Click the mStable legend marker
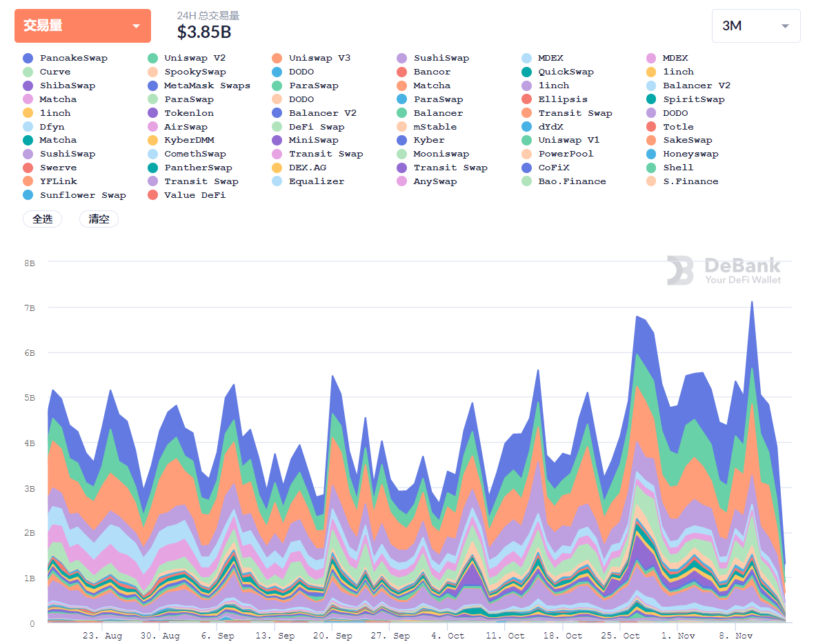 [401, 126]
